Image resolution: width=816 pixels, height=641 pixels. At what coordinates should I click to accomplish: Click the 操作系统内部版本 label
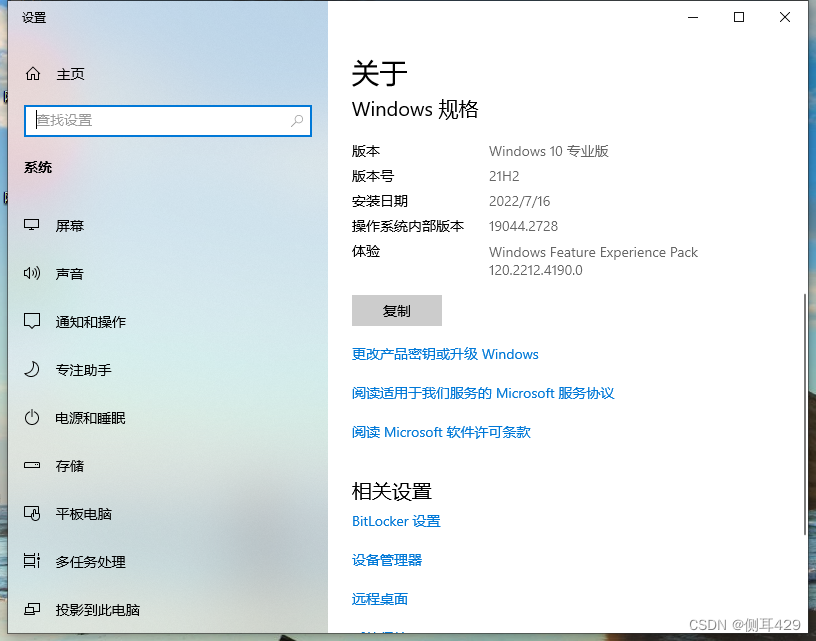(408, 226)
